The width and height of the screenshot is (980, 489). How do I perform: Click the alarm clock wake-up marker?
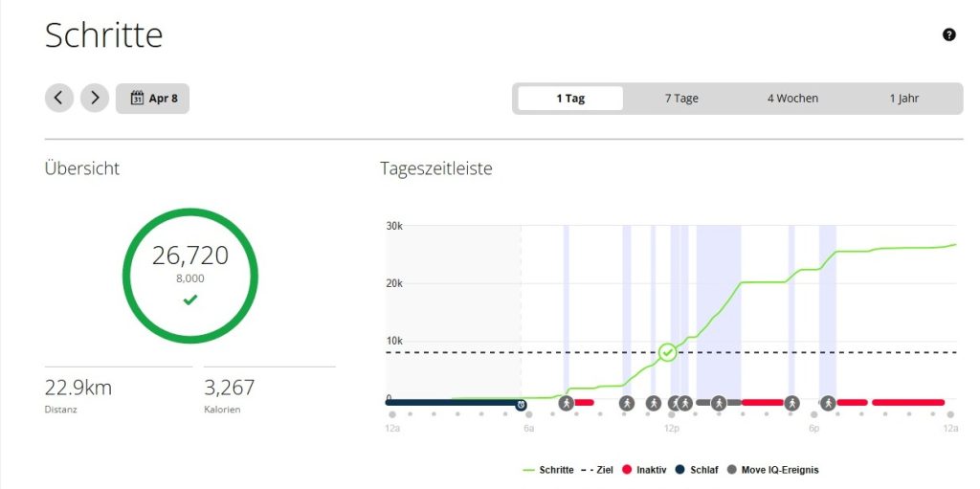pos(522,404)
